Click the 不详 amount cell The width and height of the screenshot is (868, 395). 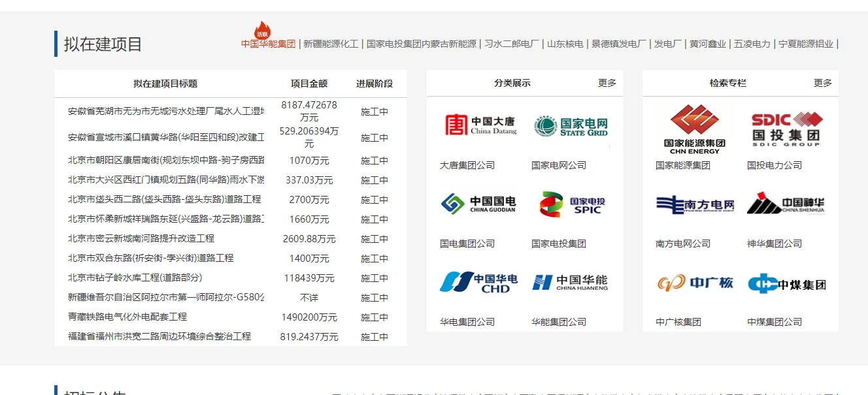coord(309,298)
